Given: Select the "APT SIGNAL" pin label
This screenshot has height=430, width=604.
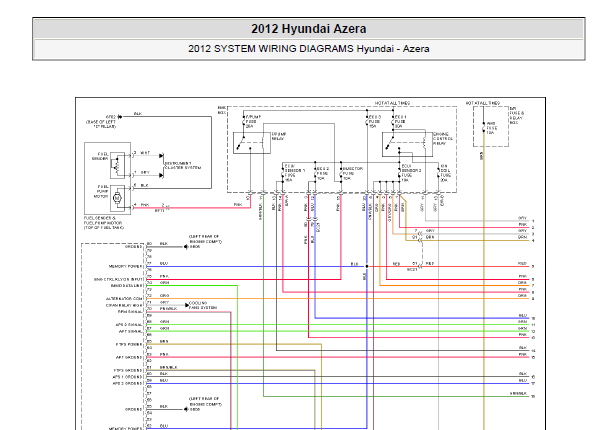Looking at the screenshot, I should pyautogui.click(x=130, y=331).
